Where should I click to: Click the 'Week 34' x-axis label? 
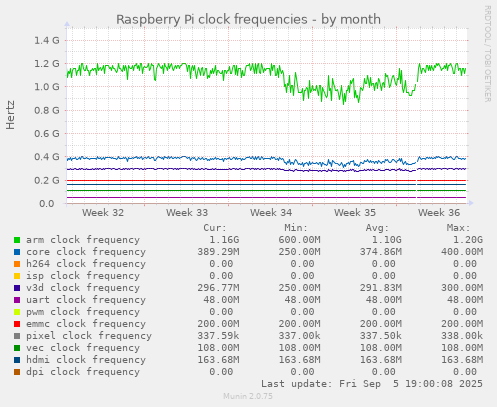click(271, 213)
